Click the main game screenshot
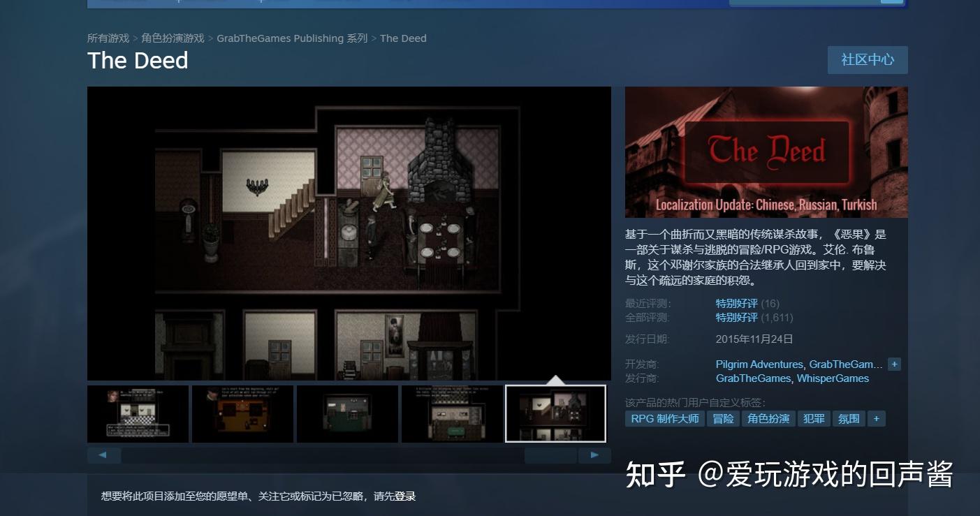 349,233
